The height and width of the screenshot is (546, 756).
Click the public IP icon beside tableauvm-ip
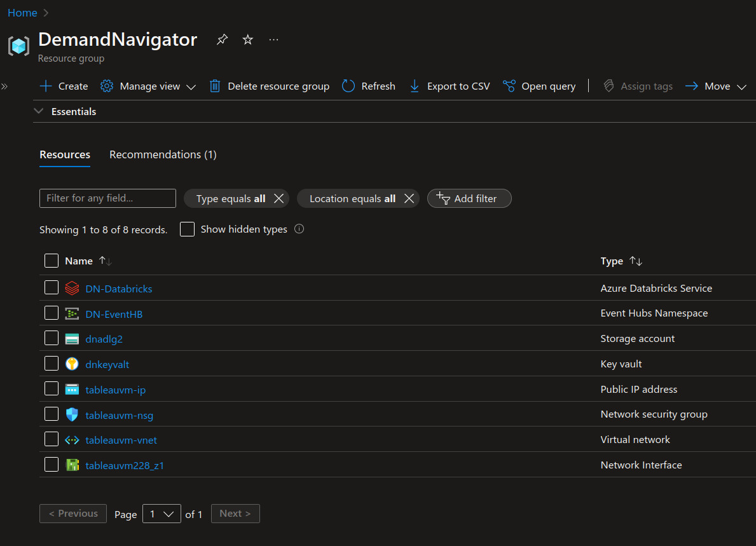point(72,390)
